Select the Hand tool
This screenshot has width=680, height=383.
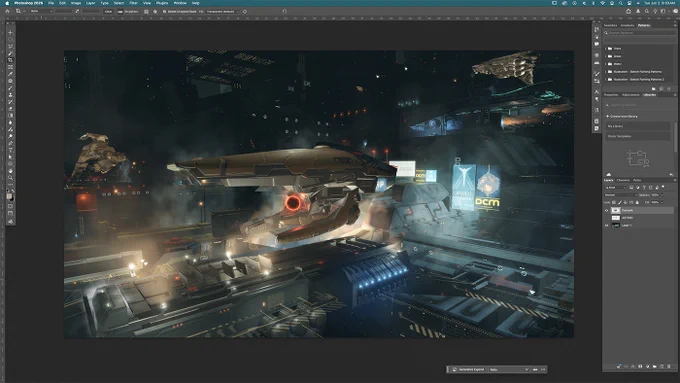point(10,170)
